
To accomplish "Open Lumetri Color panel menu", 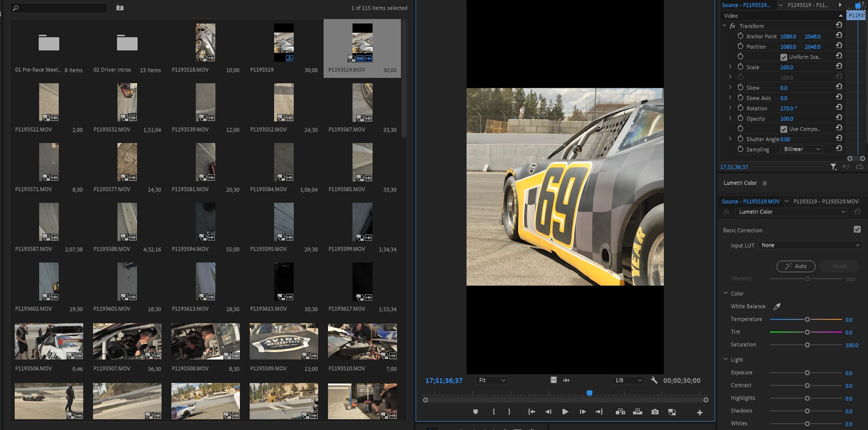I will 765,183.
